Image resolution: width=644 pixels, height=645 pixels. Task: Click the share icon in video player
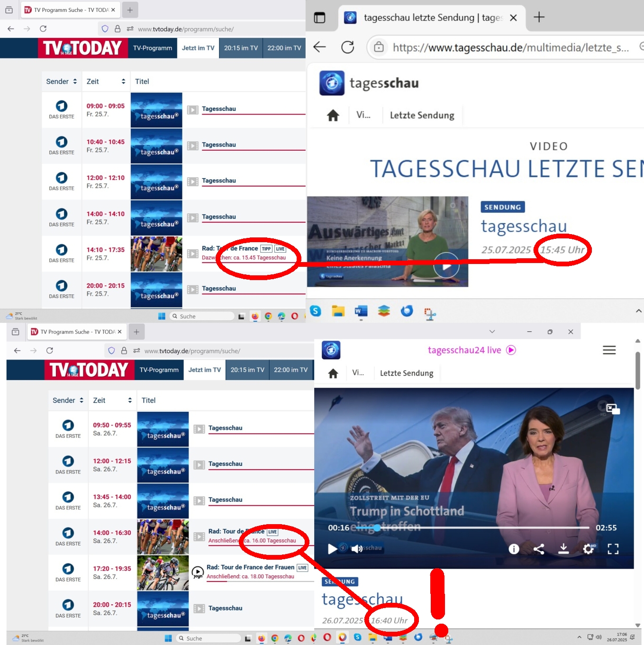[x=539, y=549]
